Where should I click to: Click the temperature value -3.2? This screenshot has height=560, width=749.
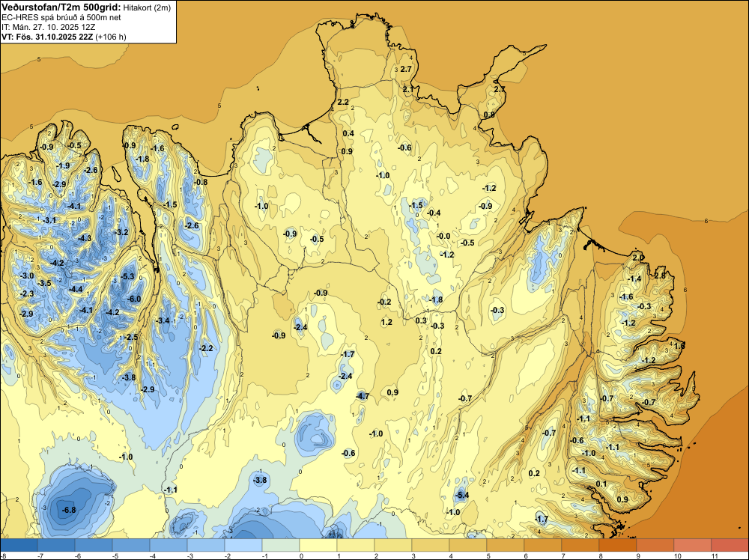[121, 232]
